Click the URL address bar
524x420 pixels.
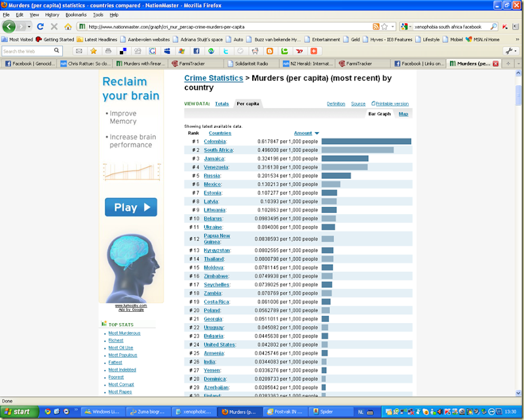[229, 27]
